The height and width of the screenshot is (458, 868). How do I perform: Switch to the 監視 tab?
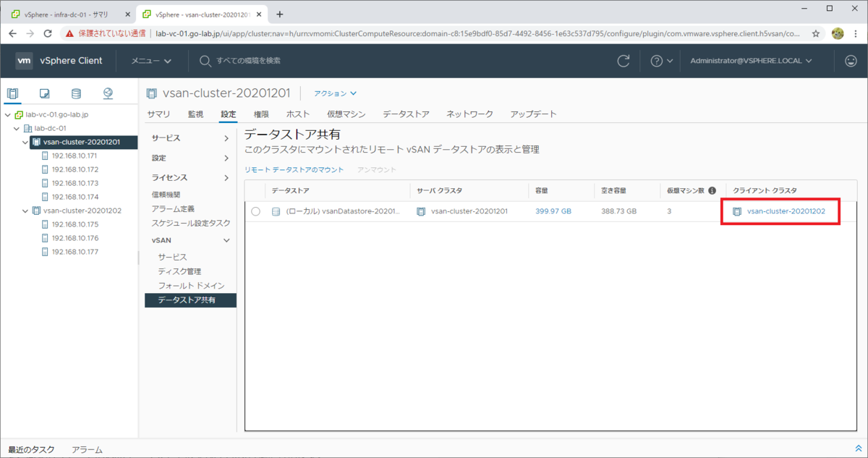click(195, 114)
